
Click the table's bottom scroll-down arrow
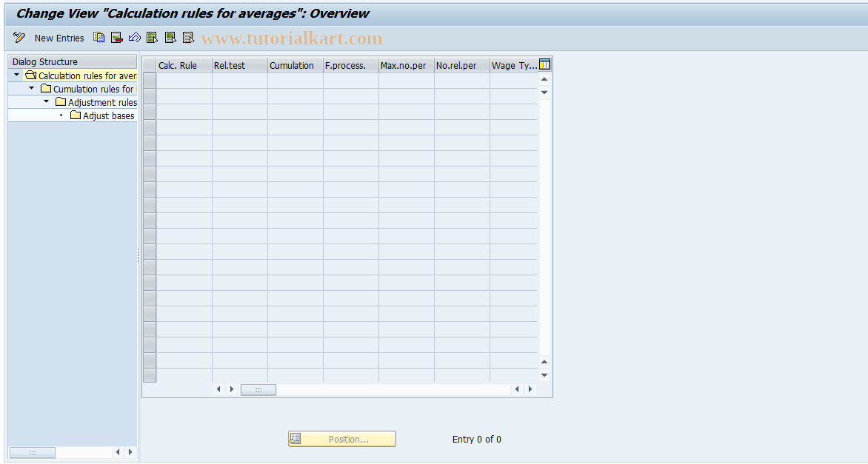pyautogui.click(x=544, y=375)
